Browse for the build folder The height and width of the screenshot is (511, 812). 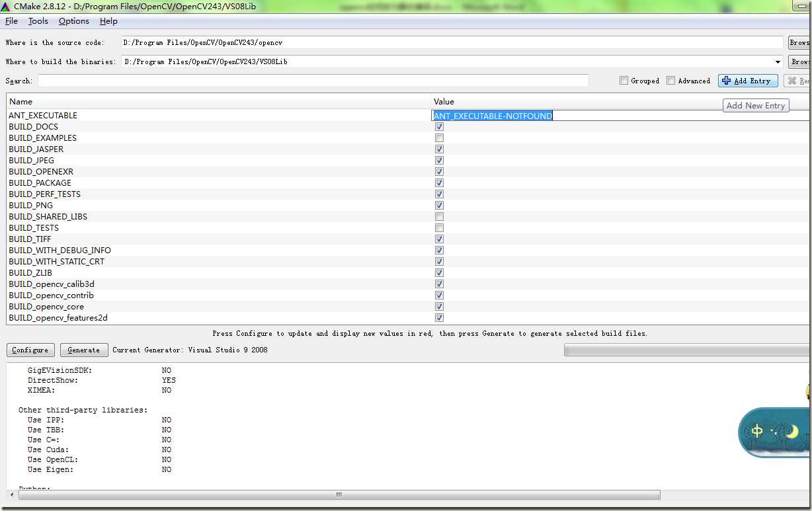tap(799, 61)
